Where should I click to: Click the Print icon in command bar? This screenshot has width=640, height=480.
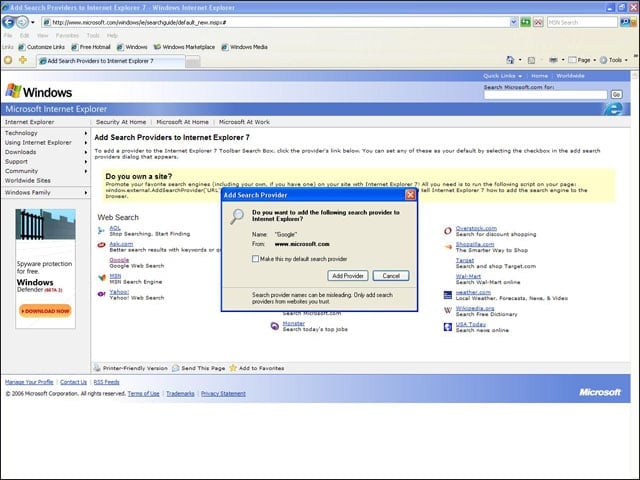coord(553,60)
